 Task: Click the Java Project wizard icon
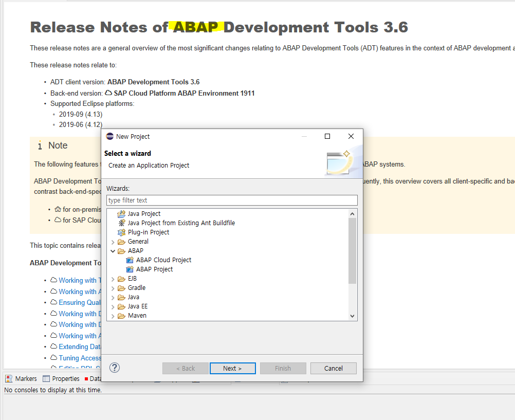(121, 214)
